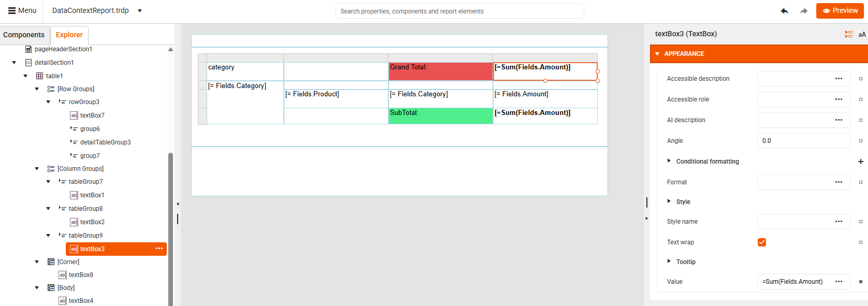Select the green SubTotal cell
This screenshot has width=868, height=306.
[440, 116]
